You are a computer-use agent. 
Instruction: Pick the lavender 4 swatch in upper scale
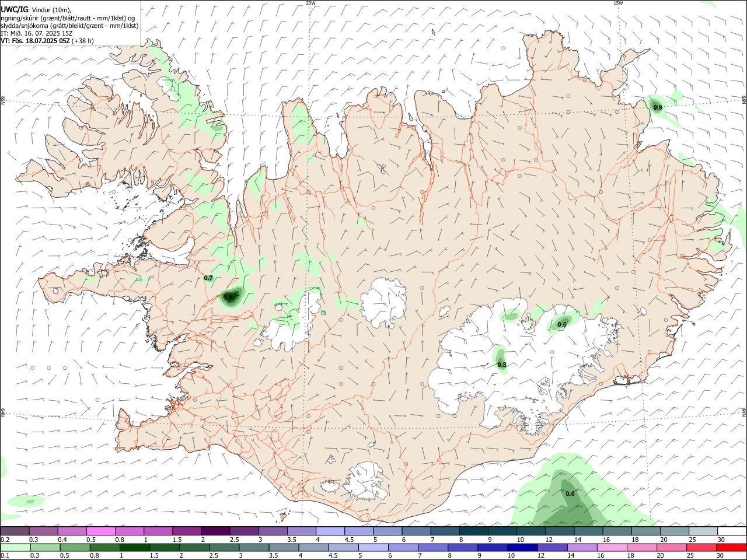pos(330,531)
